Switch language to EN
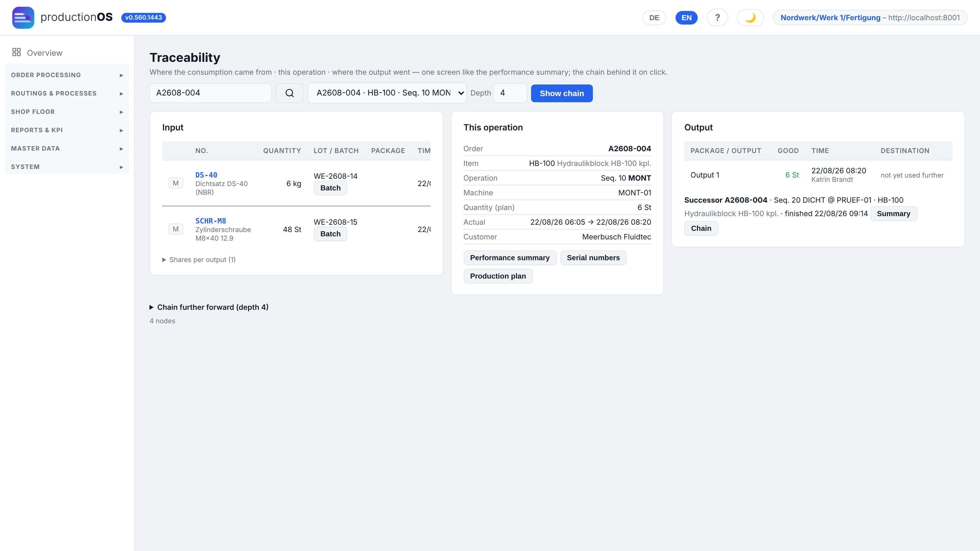The height and width of the screenshot is (551, 980). (x=686, y=17)
